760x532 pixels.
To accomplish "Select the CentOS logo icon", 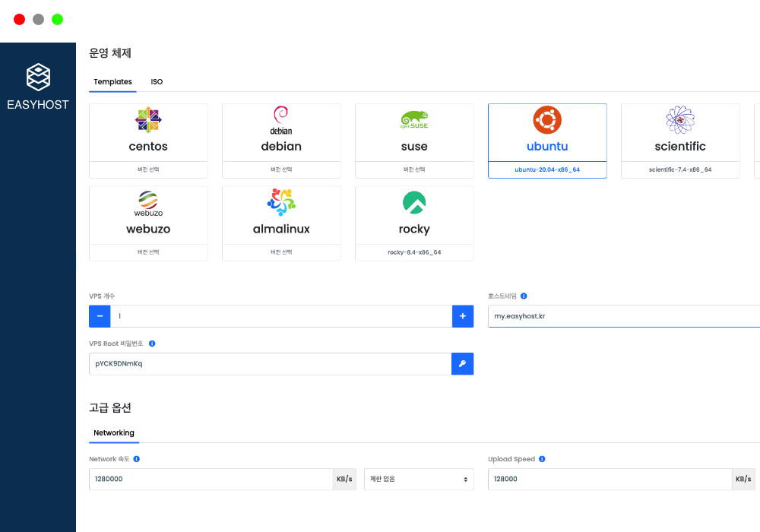I will pyautogui.click(x=148, y=119).
